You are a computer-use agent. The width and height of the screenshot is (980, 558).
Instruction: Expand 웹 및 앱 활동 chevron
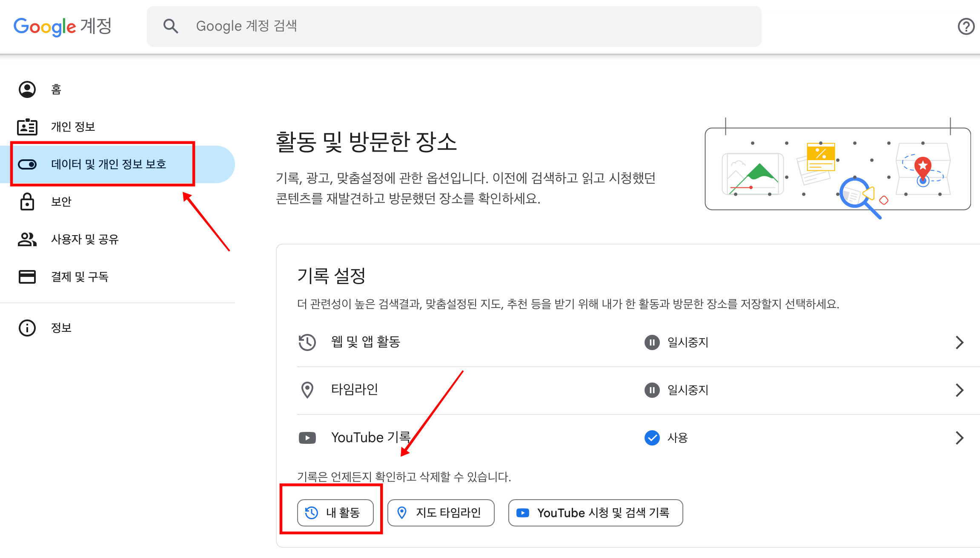click(959, 342)
